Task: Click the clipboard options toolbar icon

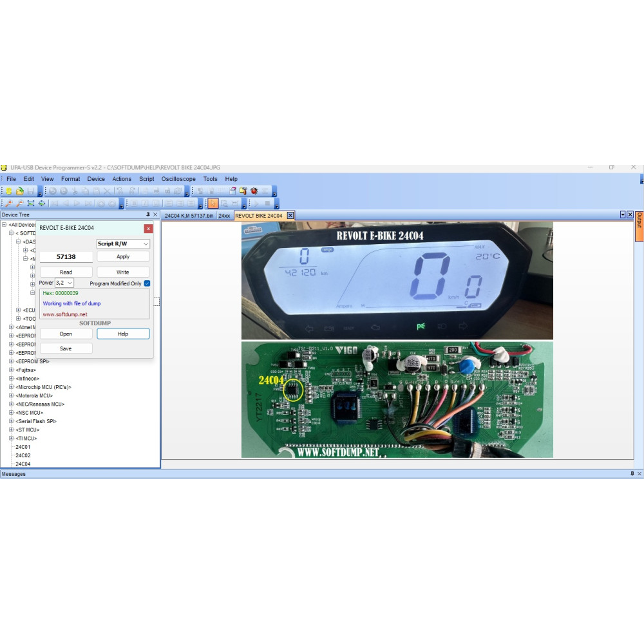Action: [x=243, y=191]
